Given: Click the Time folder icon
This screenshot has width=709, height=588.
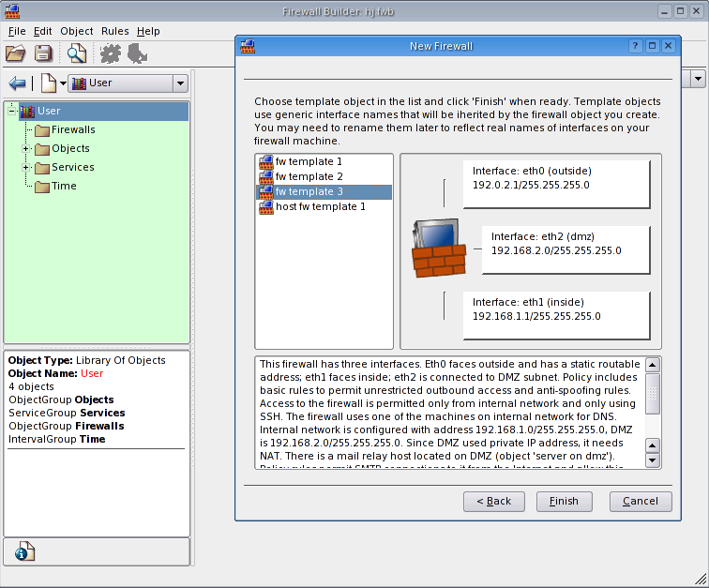Looking at the screenshot, I should click(x=42, y=187).
